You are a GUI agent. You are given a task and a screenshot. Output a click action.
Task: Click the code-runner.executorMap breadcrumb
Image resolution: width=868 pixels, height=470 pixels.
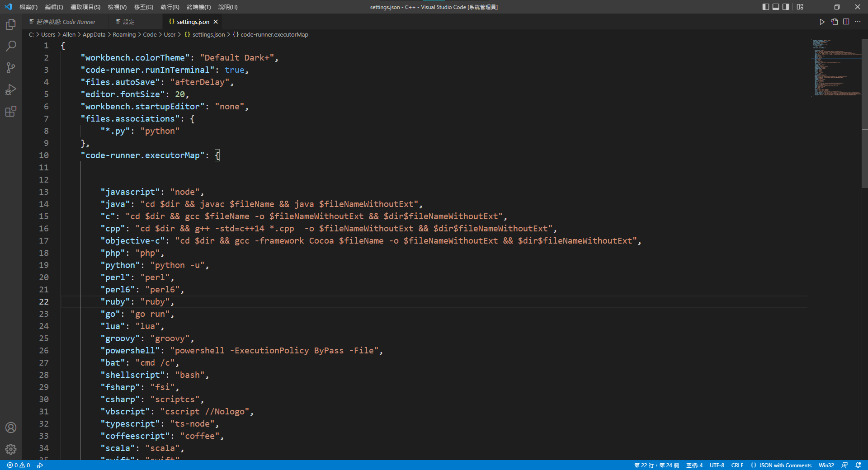[x=270, y=34]
